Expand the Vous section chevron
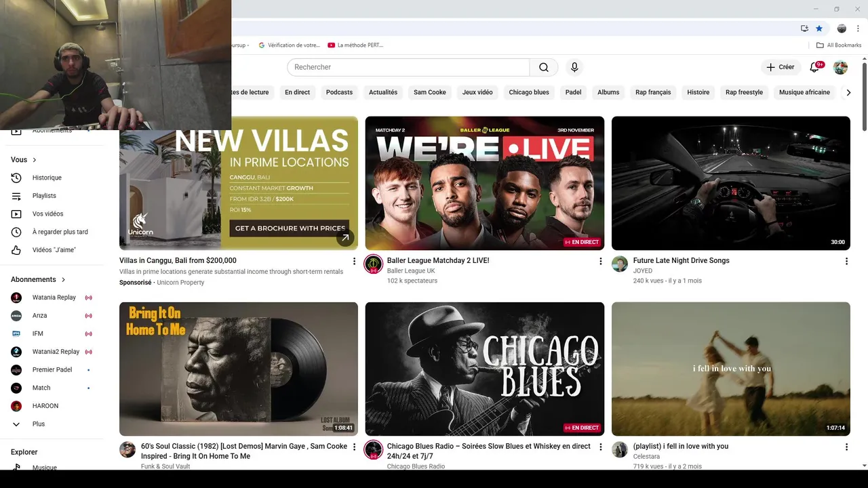Viewport: 868px width, 488px height. click(35, 160)
